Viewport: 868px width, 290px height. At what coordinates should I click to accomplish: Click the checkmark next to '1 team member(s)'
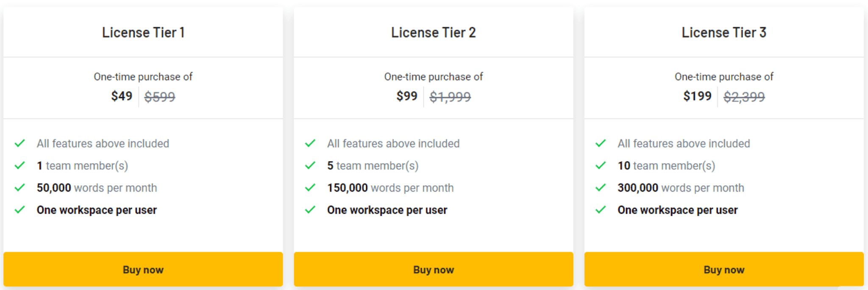(20, 165)
